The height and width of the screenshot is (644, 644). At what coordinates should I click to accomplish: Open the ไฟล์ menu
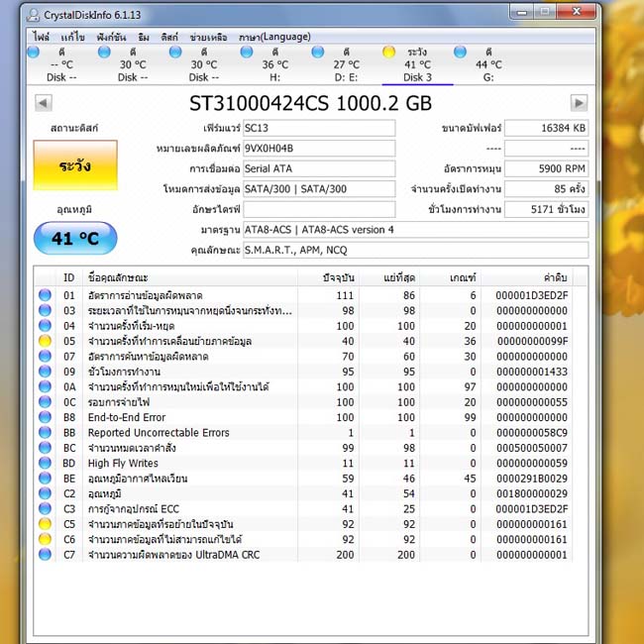point(41,37)
